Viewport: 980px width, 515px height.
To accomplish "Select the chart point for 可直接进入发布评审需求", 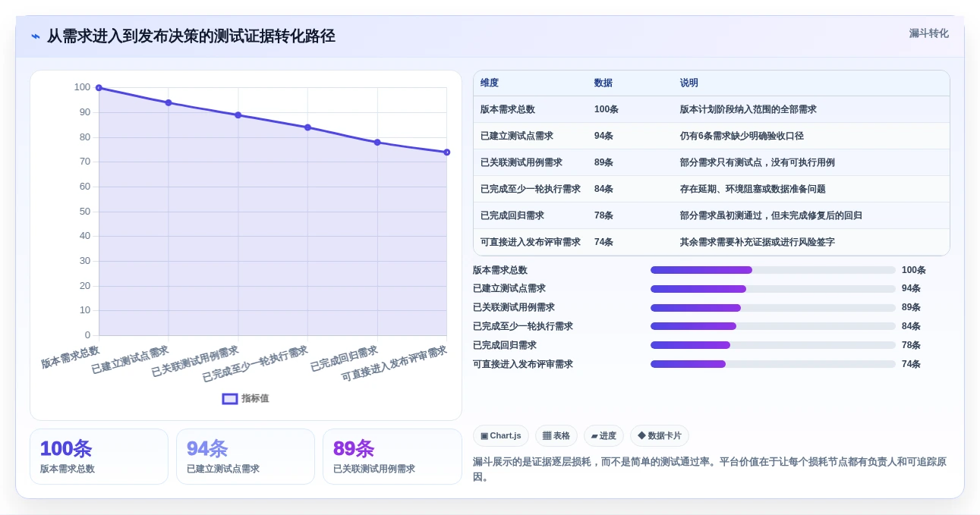I will click(446, 152).
